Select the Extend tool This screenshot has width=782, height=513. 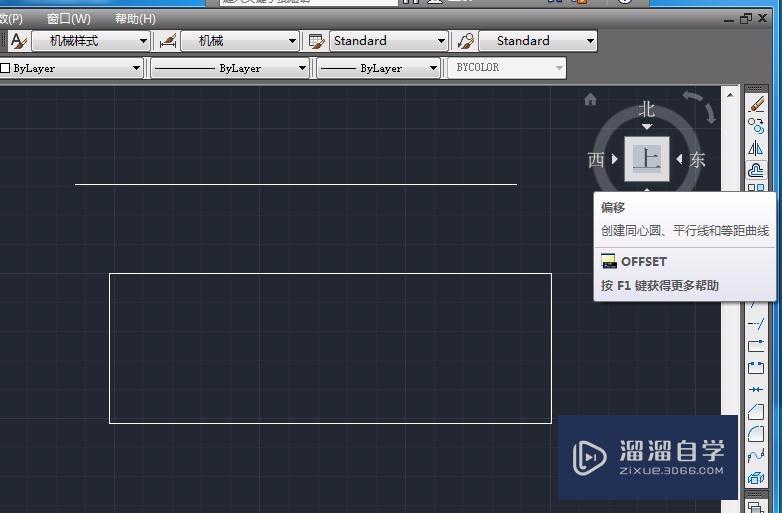[x=756, y=324]
